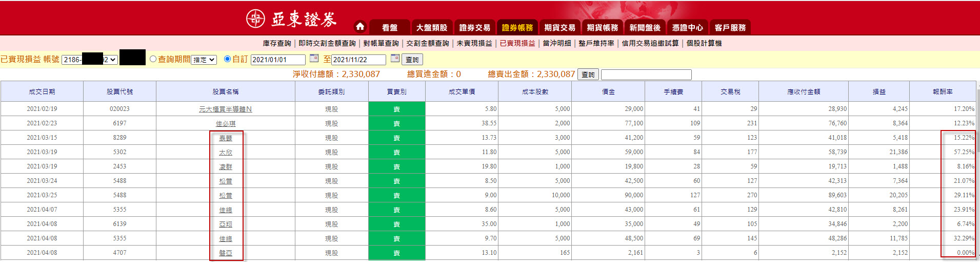This screenshot has height=262, width=980.
Task: Open the end date calendar picker
Action: pyautogui.click(x=395, y=59)
